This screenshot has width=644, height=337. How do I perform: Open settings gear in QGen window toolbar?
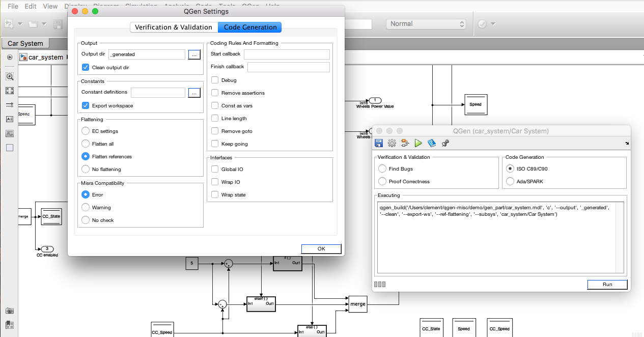[x=392, y=144]
